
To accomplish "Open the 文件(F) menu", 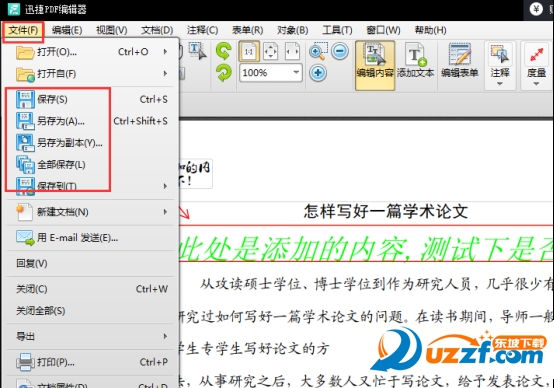I will pos(23,30).
